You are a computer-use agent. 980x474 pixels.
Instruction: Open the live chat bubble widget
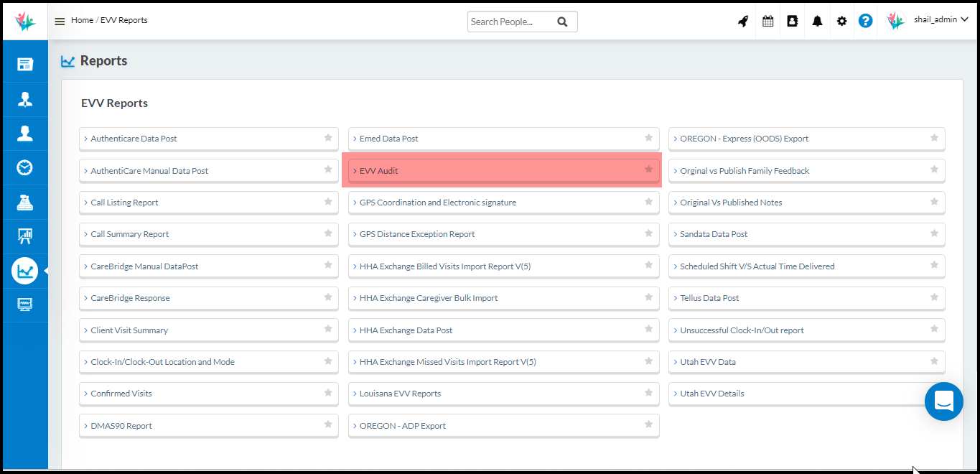click(943, 401)
